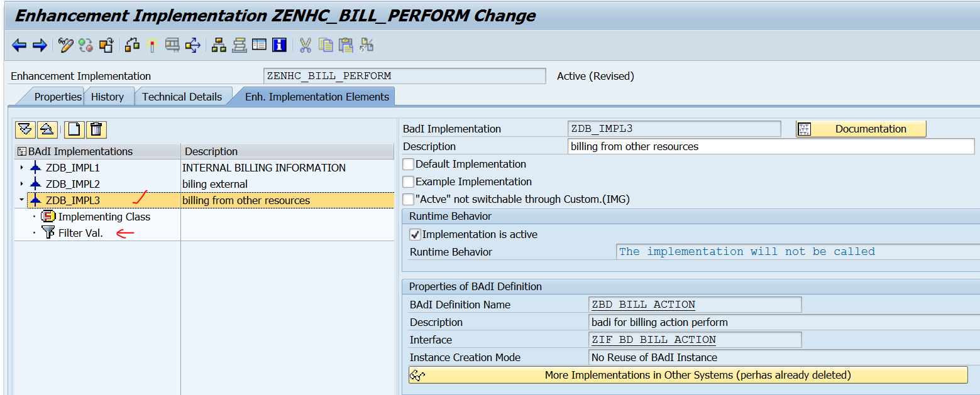
Task: Delete selected implementation using trash icon
Action: 96,129
